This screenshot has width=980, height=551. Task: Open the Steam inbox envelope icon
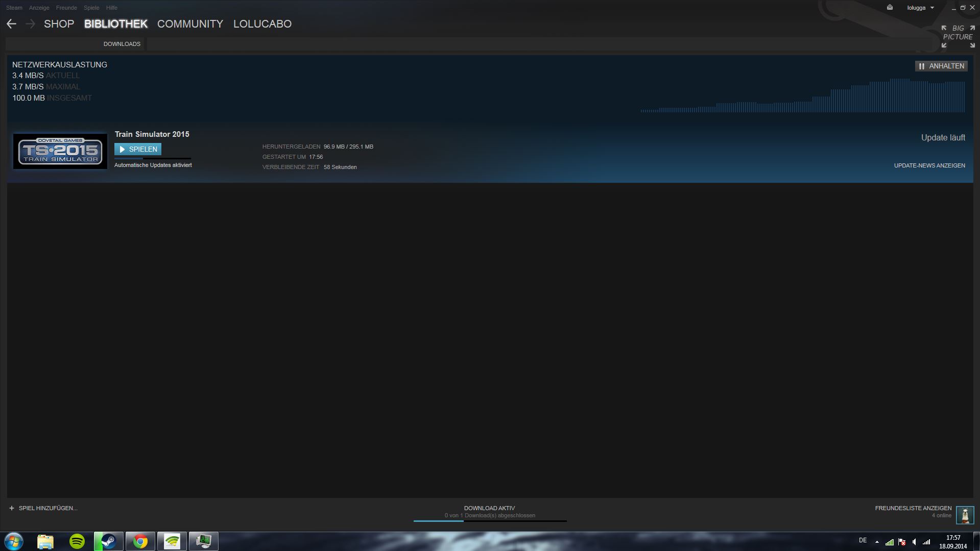(x=890, y=8)
